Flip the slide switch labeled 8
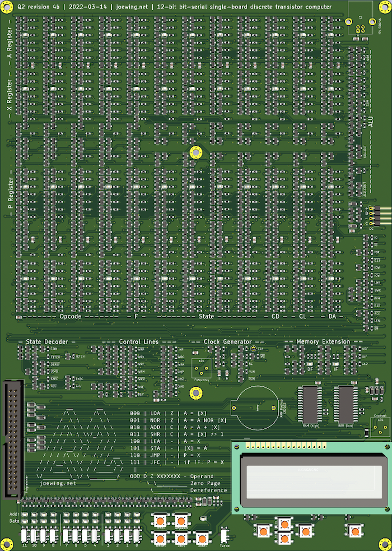 pyautogui.click(x=53, y=535)
